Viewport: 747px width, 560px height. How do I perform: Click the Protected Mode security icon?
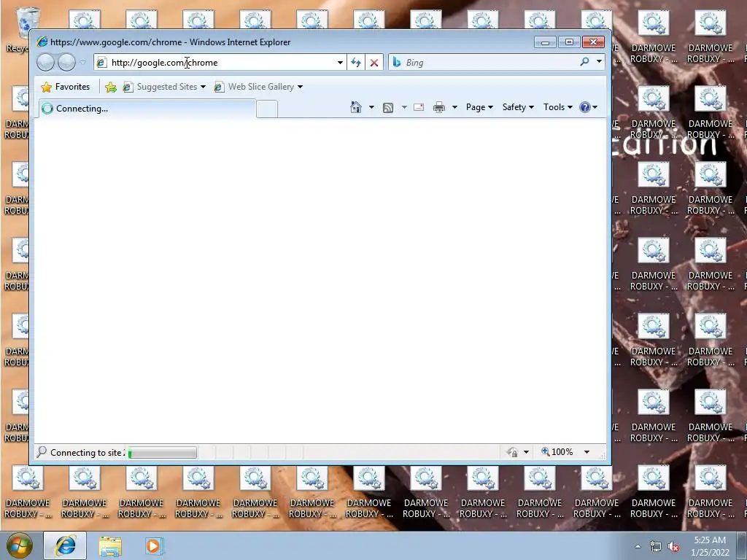(x=513, y=452)
